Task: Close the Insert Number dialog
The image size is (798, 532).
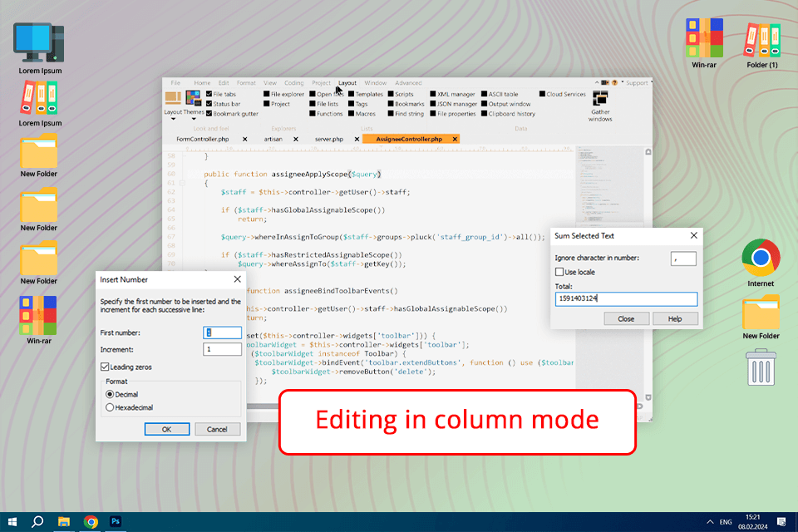Action: pos(237,279)
